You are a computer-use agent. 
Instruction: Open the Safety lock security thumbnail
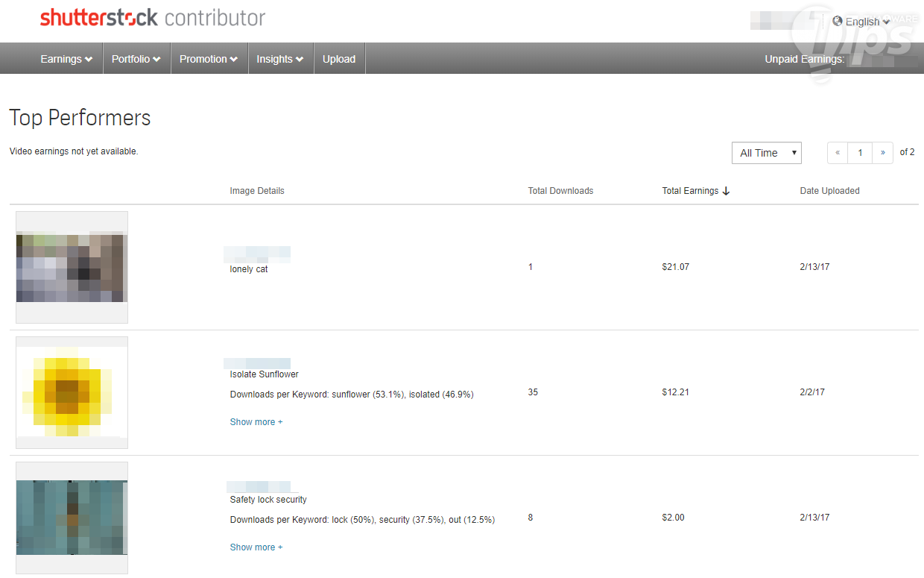click(x=72, y=518)
